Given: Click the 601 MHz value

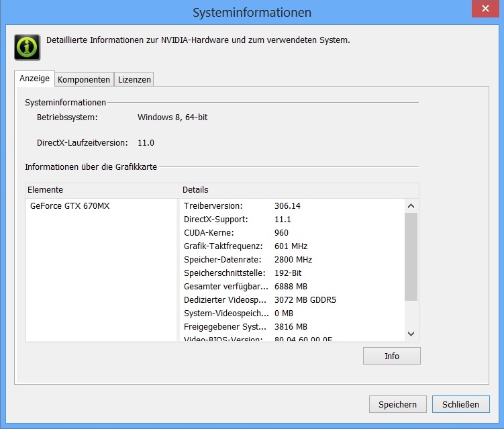Looking at the screenshot, I should 291,246.
